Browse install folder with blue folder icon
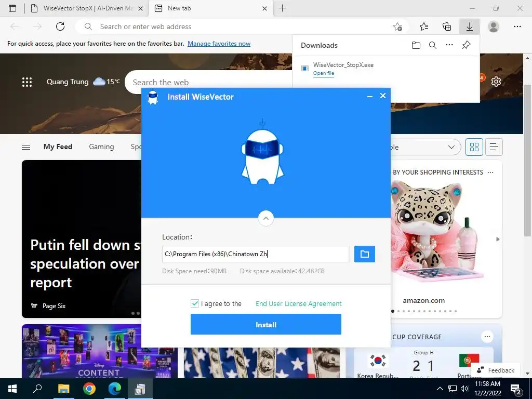 pyautogui.click(x=364, y=254)
